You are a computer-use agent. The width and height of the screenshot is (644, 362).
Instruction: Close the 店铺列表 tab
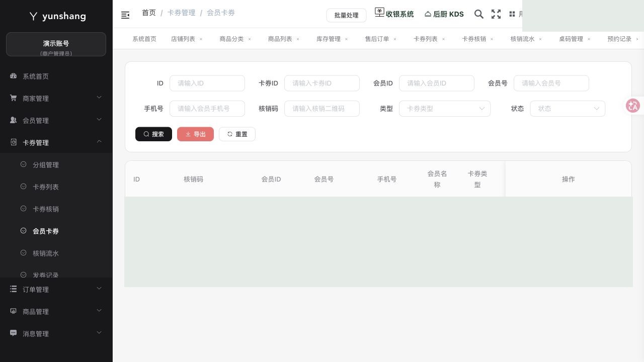201,39
